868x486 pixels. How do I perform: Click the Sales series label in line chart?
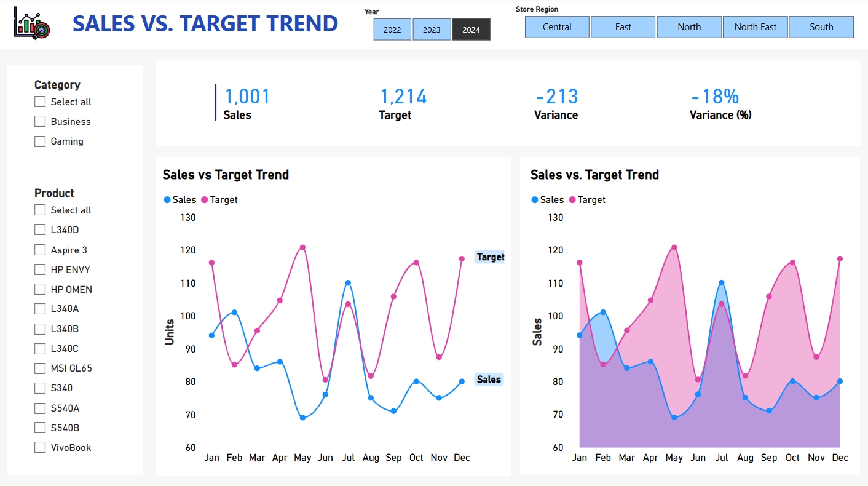489,380
